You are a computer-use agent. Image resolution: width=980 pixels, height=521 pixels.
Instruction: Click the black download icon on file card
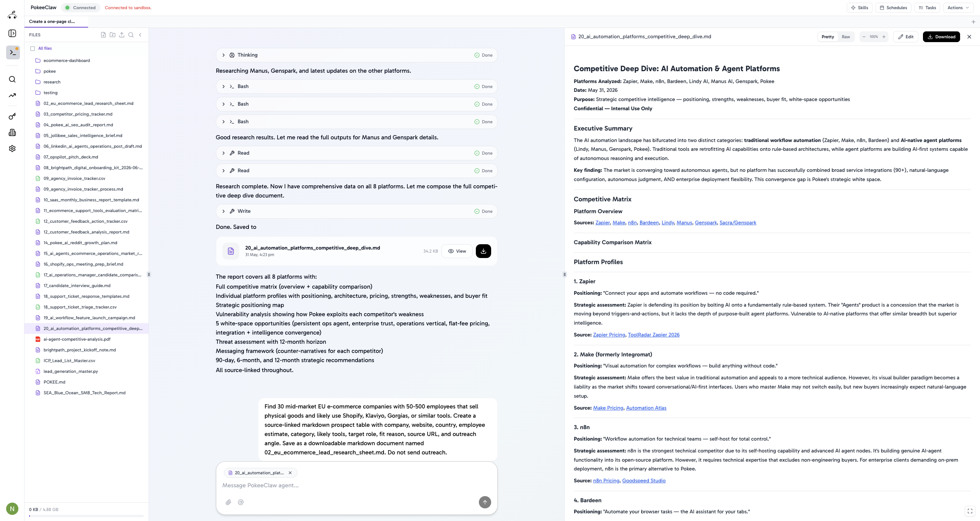pos(483,251)
